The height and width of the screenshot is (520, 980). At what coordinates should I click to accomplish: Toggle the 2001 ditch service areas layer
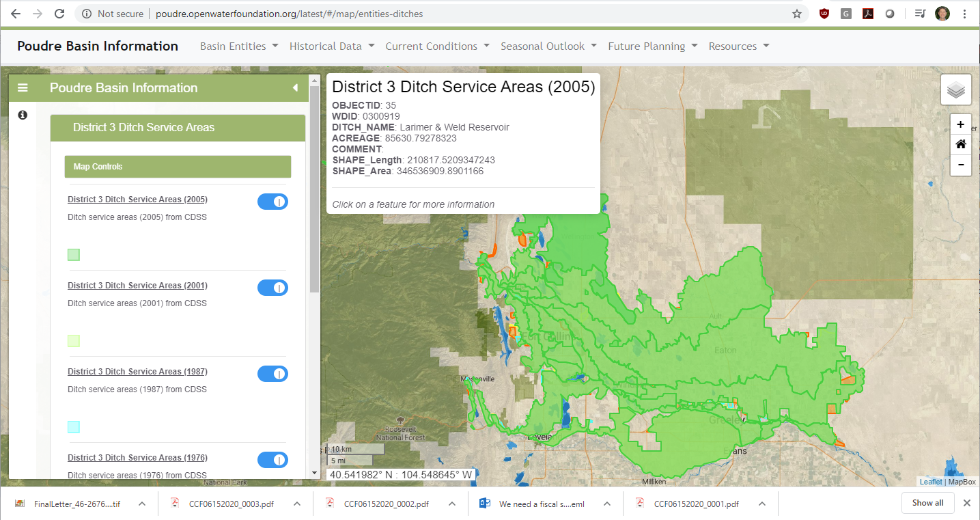click(x=272, y=288)
